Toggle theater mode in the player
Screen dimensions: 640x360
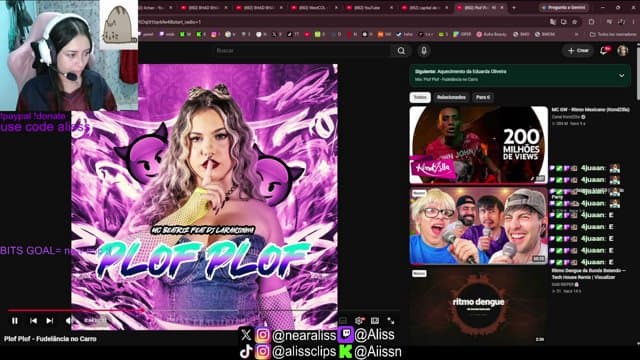[375, 321]
